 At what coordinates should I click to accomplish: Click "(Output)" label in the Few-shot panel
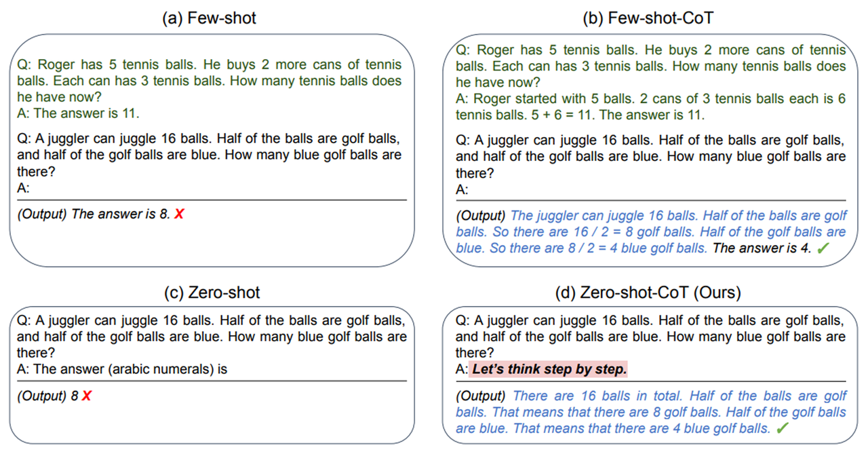[x=42, y=214]
